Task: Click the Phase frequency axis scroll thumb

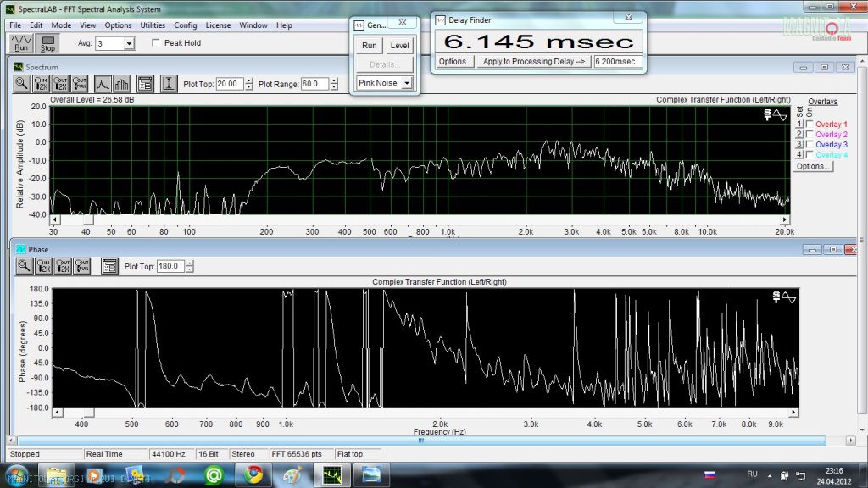Action: click(x=88, y=413)
